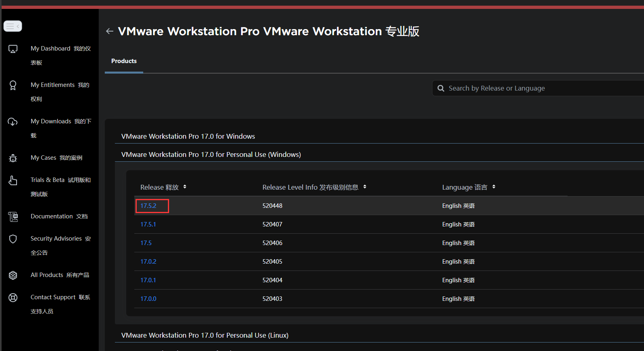This screenshot has width=644, height=351.
Task: Open Trials & Beta in the sidebar
Action: point(61,187)
